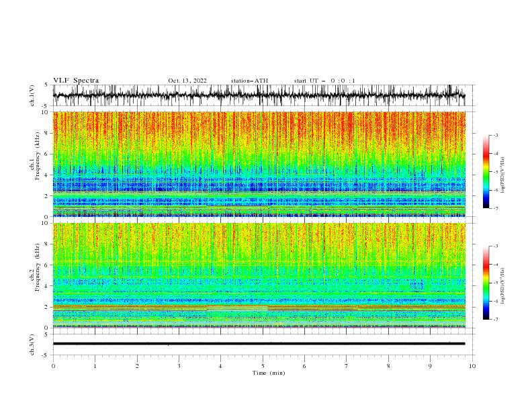Click the time axis tick label '0'

53,366
